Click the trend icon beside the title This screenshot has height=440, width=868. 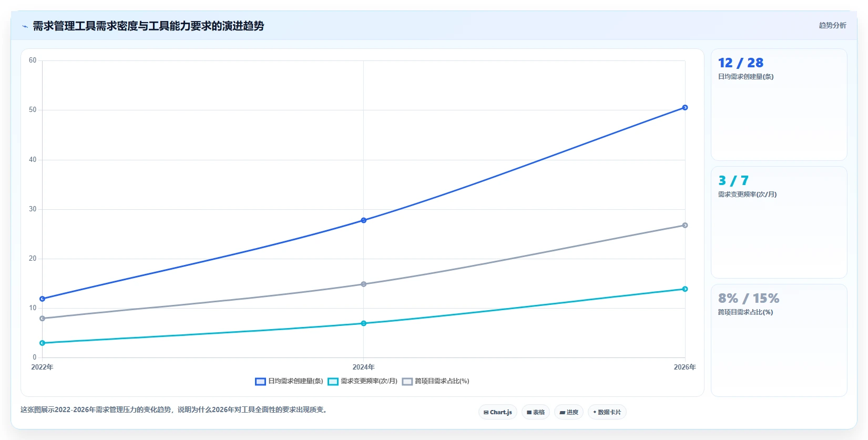(x=25, y=26)
